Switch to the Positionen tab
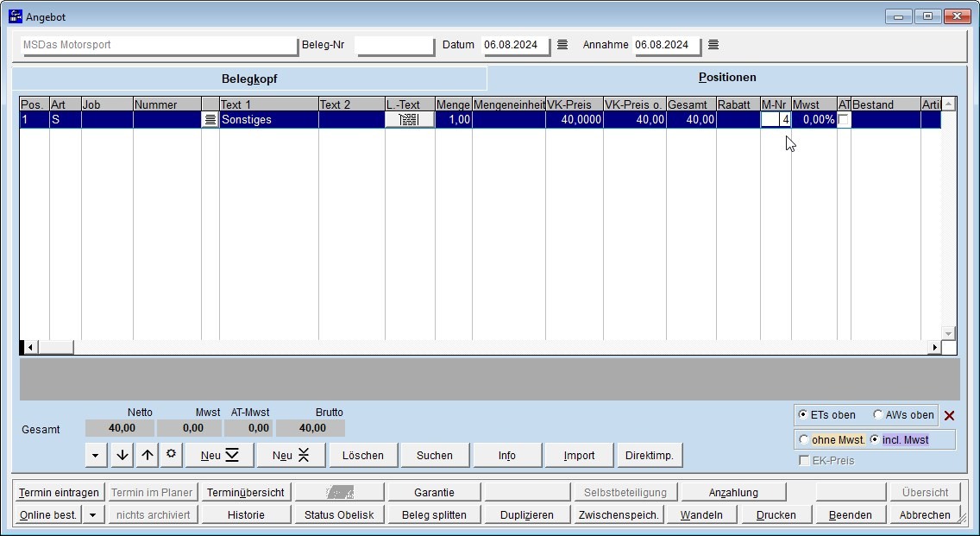 pos(727,78)
